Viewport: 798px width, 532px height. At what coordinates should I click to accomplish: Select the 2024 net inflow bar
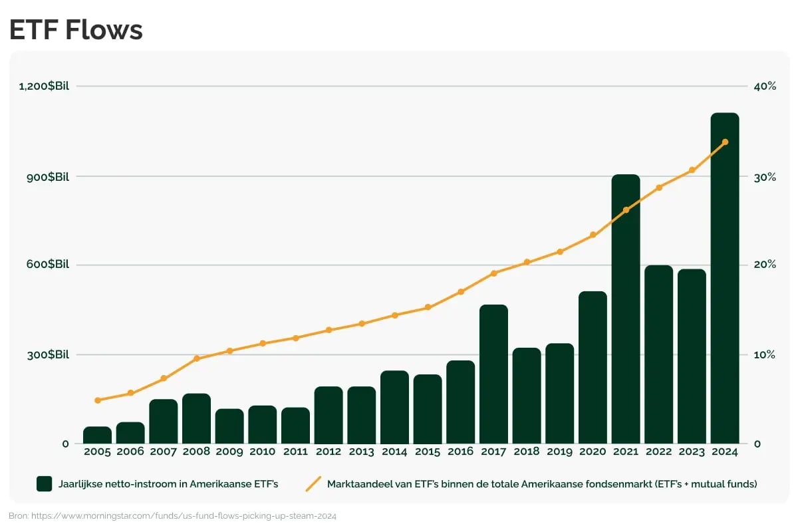(725, 278)
